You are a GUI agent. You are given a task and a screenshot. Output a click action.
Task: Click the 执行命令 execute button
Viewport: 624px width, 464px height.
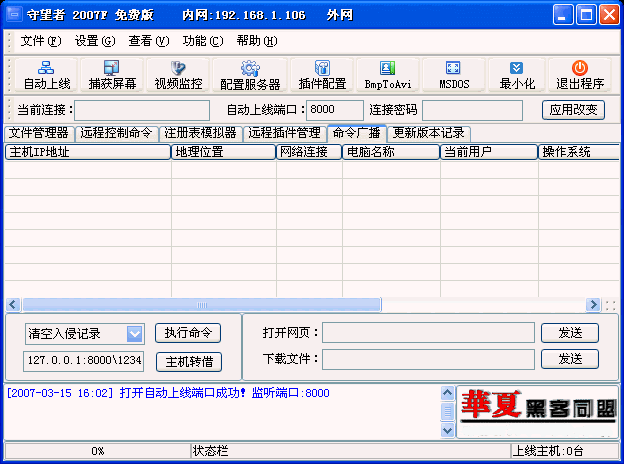point(188,333)
